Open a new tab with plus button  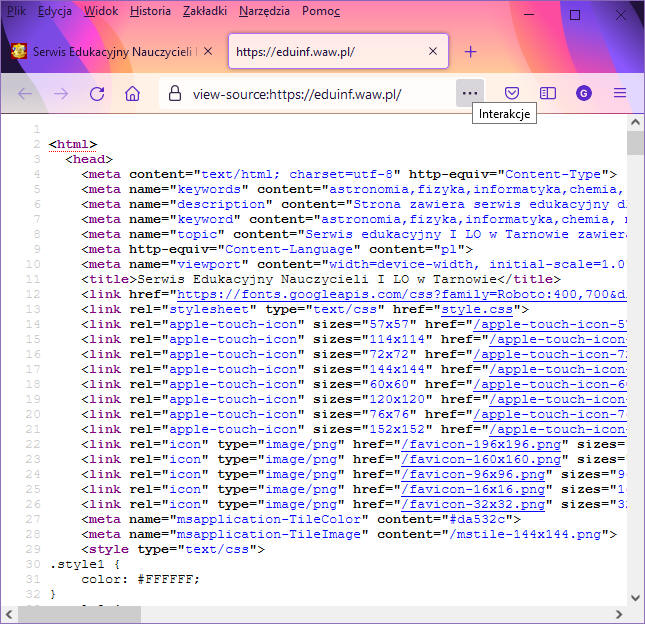coord(470,51)
